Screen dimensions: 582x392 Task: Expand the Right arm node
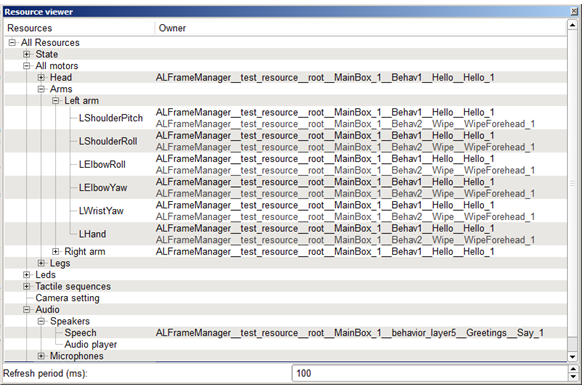pos(56,251)
